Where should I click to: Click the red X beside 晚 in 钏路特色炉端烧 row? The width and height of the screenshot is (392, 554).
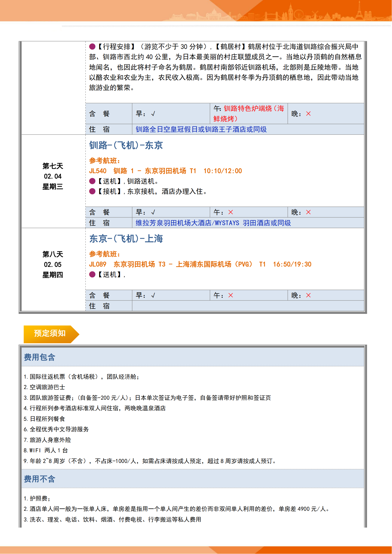[x=309, y=114]
